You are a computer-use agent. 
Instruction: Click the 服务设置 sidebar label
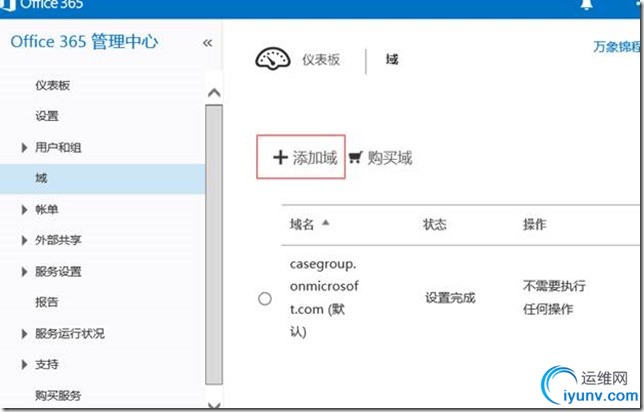click(58, 272)
